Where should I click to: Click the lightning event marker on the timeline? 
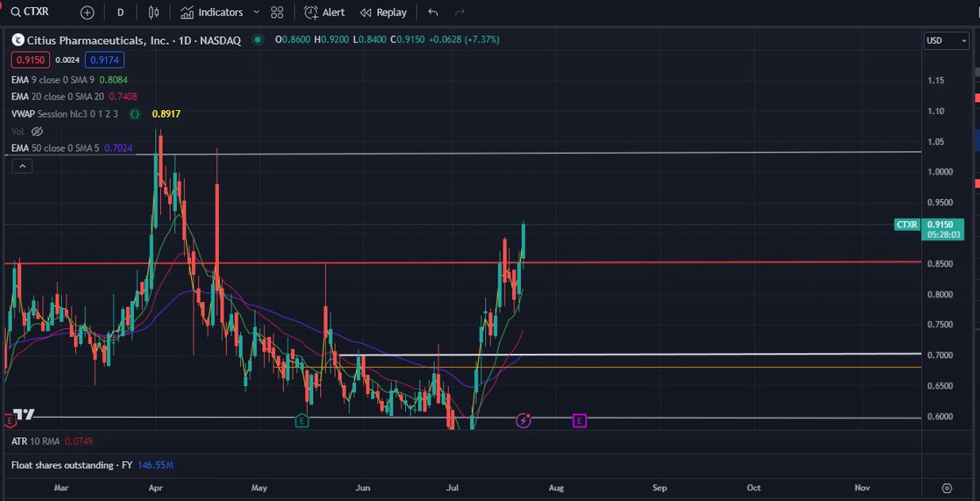pos(523,419)
